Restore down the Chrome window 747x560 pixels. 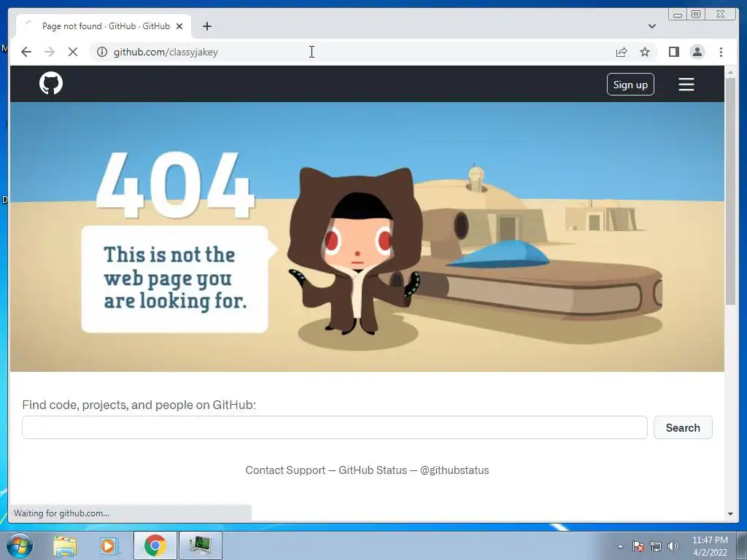pos(696,15)
